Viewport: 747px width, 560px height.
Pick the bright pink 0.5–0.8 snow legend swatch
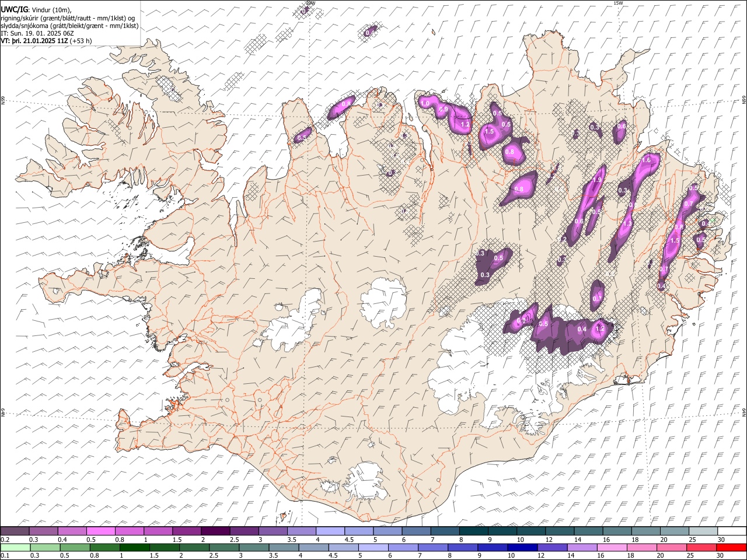coord(101,531)
